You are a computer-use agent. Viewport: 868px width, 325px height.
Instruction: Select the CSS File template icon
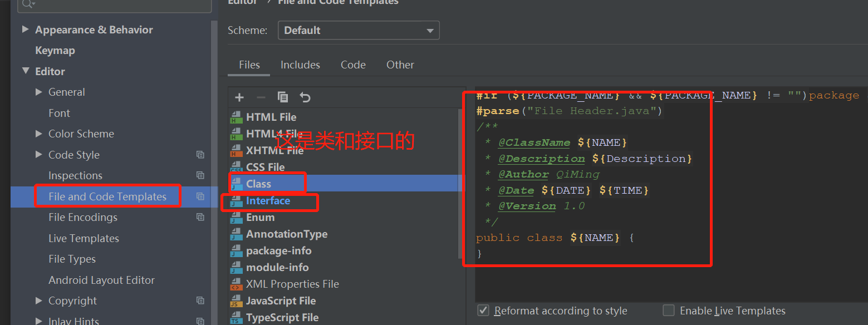237,166
